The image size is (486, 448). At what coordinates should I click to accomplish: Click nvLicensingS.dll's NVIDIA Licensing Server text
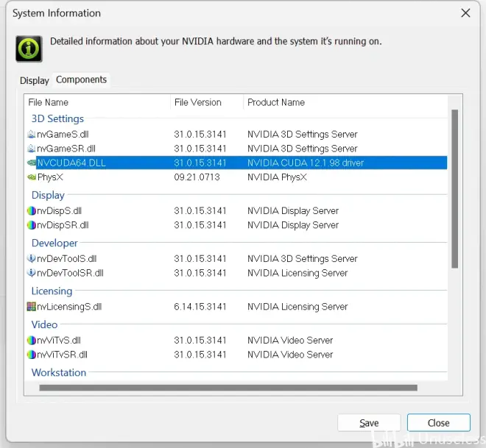click(x=297, y=307)
